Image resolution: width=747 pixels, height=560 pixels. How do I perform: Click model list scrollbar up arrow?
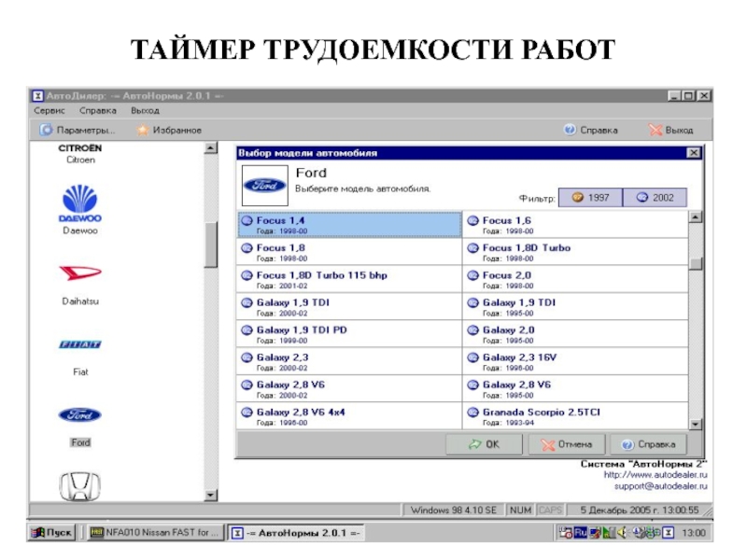point(696,217)
